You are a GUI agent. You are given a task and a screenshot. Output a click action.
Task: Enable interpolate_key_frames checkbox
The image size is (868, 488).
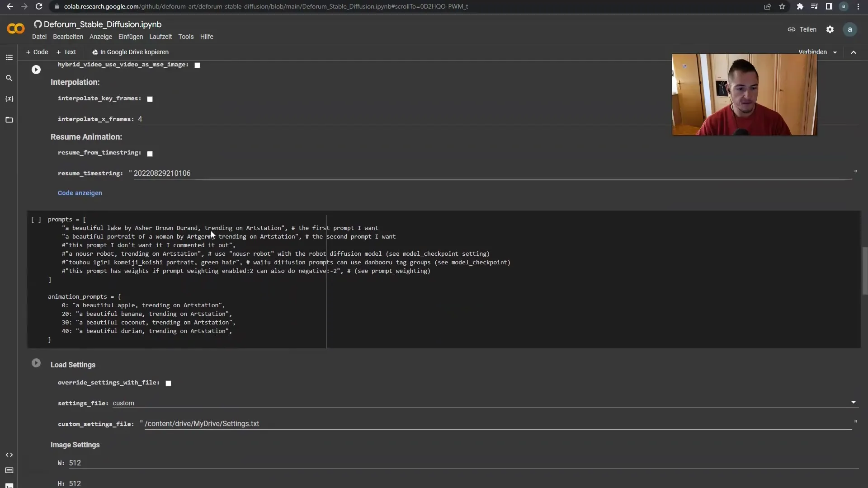[150, 99]
